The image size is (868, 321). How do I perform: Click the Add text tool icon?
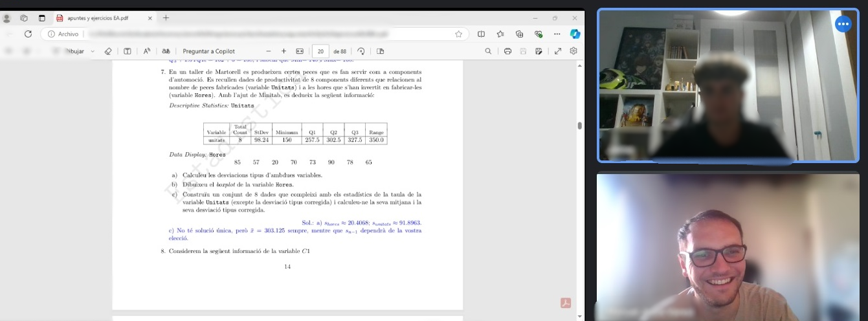click(x=128, y=51)
